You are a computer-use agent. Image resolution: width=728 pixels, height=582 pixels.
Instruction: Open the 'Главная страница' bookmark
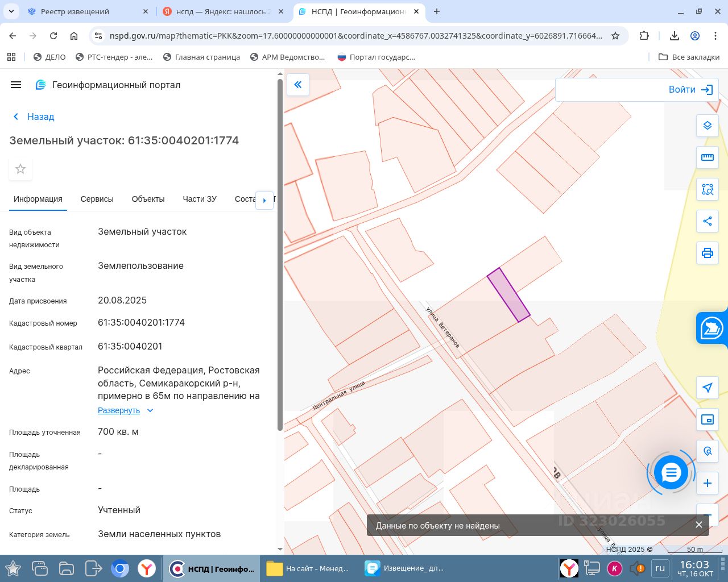click(201, 57)
